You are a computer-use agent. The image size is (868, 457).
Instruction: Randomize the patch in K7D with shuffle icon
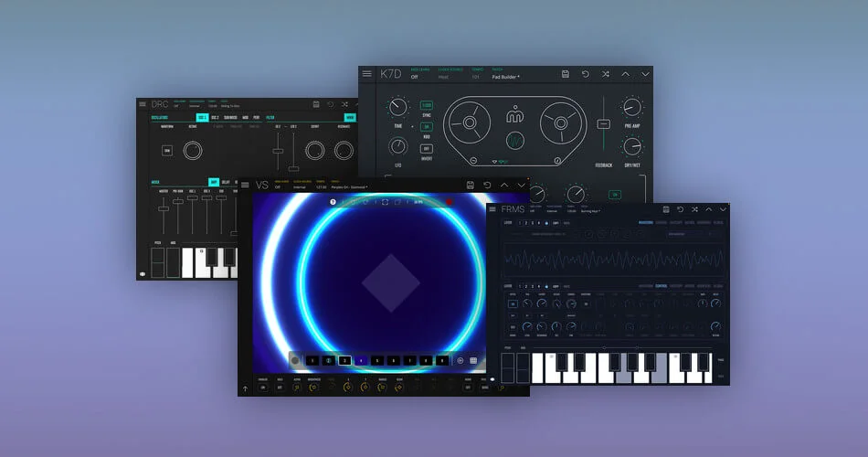click(605, 74)
